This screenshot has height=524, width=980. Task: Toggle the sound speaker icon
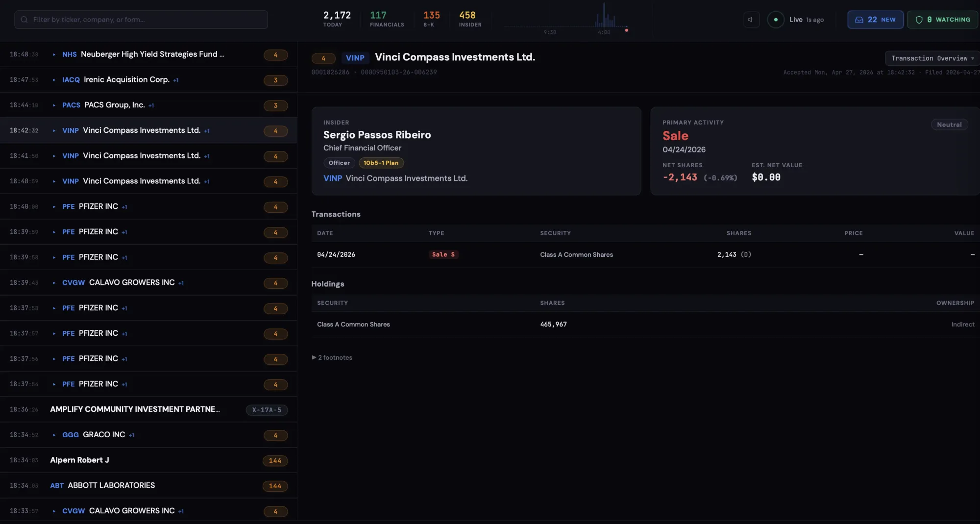(751, 20)
